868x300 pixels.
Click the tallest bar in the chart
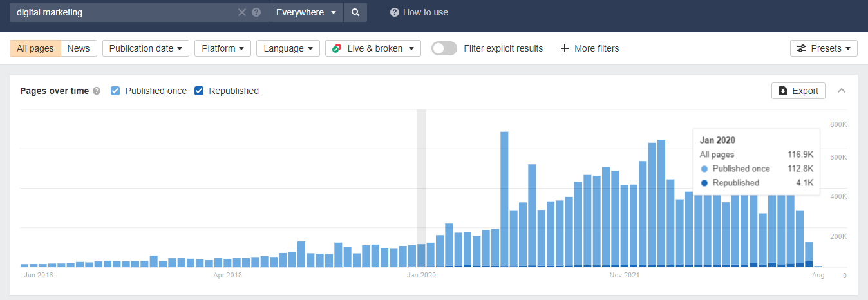pos(504,199)
